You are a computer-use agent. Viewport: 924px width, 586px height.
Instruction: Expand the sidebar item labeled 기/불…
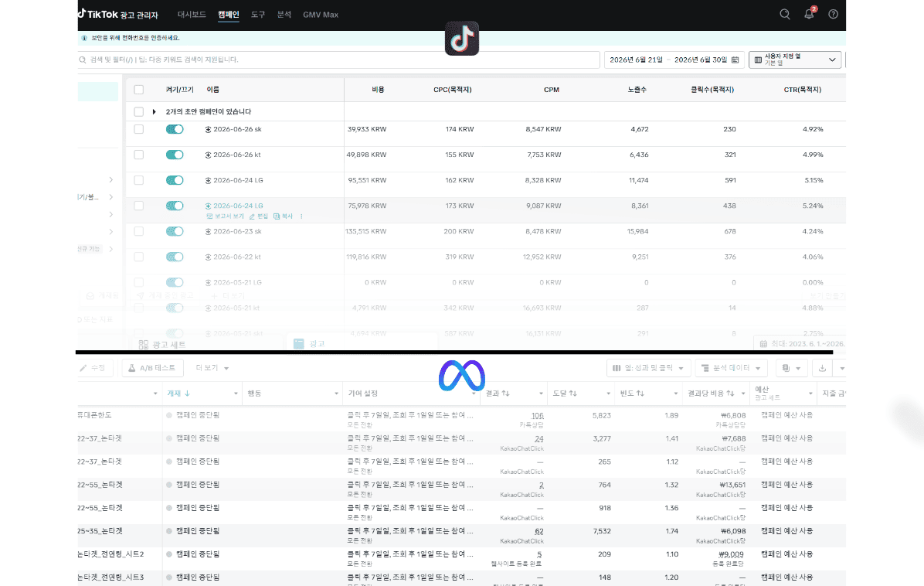click(x=110, y=197)
